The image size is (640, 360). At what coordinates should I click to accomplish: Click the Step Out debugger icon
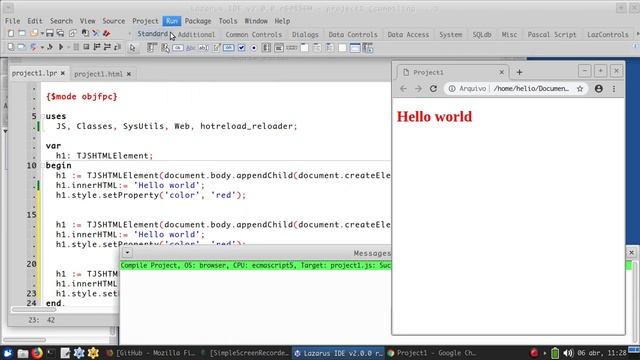pos(117,47)
